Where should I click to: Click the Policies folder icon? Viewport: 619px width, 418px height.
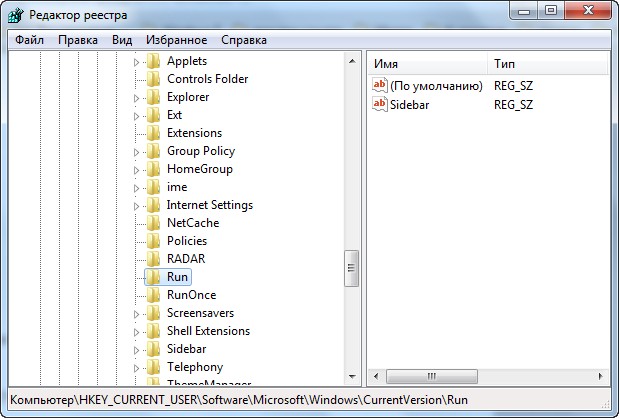click(x=153, y=241)
